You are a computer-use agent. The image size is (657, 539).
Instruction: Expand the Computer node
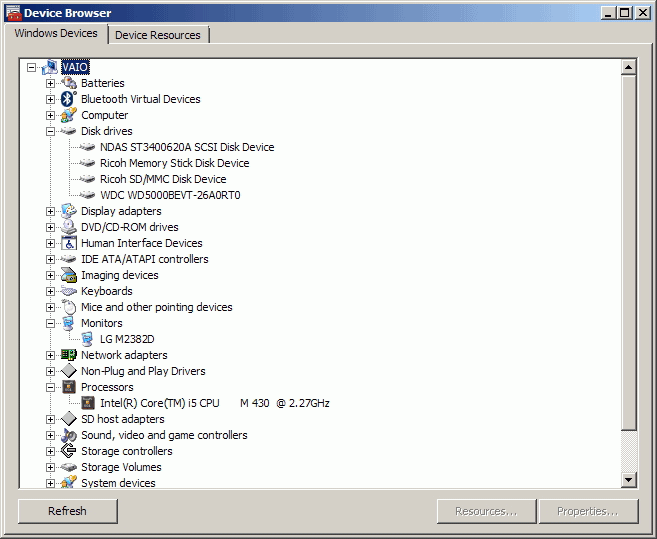pyautogui.click(x=50, y=115)
